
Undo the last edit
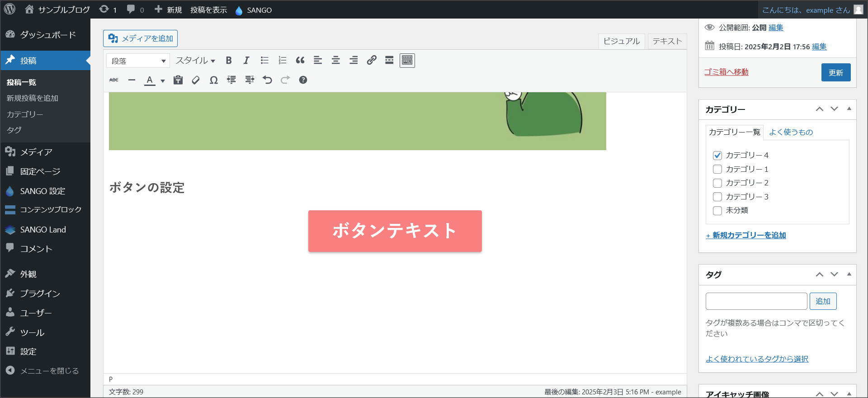tap(267, 80)
